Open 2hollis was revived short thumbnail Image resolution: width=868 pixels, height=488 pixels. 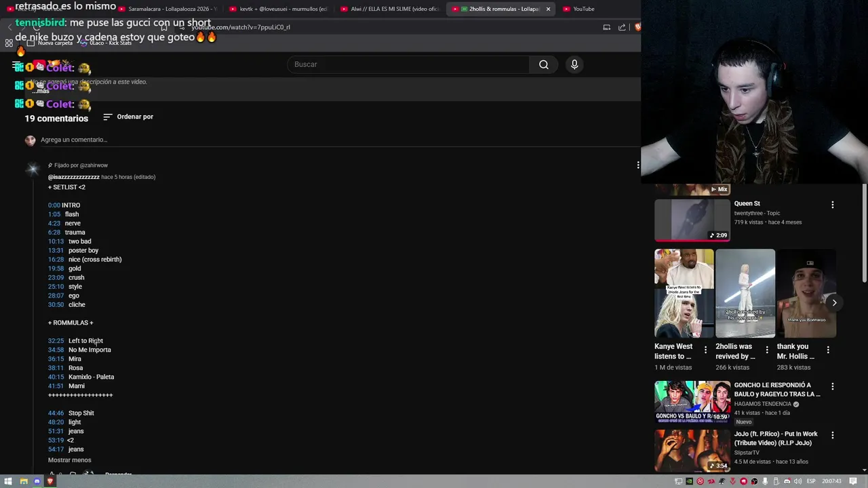pos(745,293)
